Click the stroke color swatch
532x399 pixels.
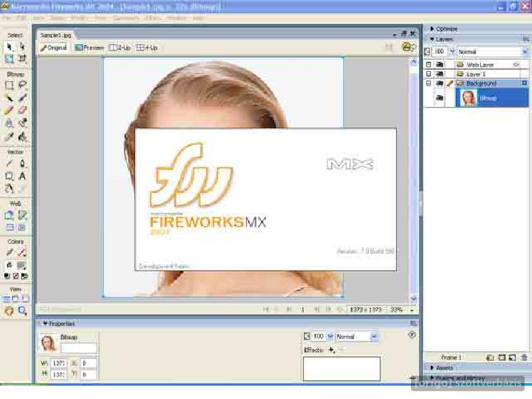coord(22,253)
